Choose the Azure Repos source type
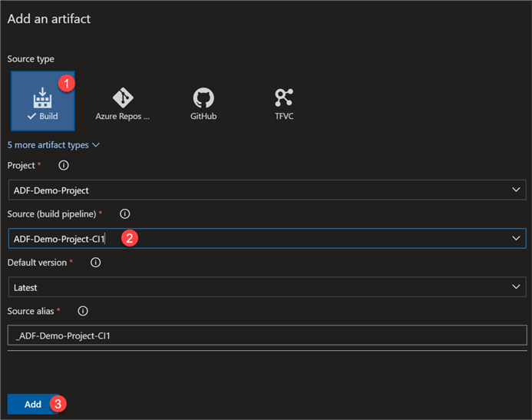The image size is (532, 420). point(123,98)
